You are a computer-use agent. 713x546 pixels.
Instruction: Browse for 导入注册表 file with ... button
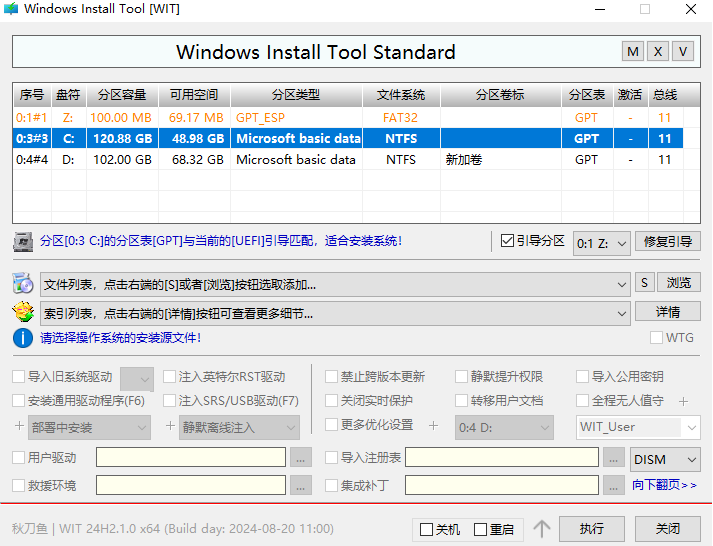click(x=613, y=457)
